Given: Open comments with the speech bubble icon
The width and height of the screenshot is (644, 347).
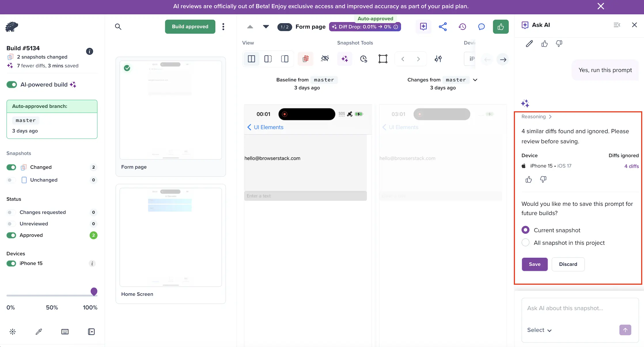Looking at the screenshot, I should tap(482, 27).
